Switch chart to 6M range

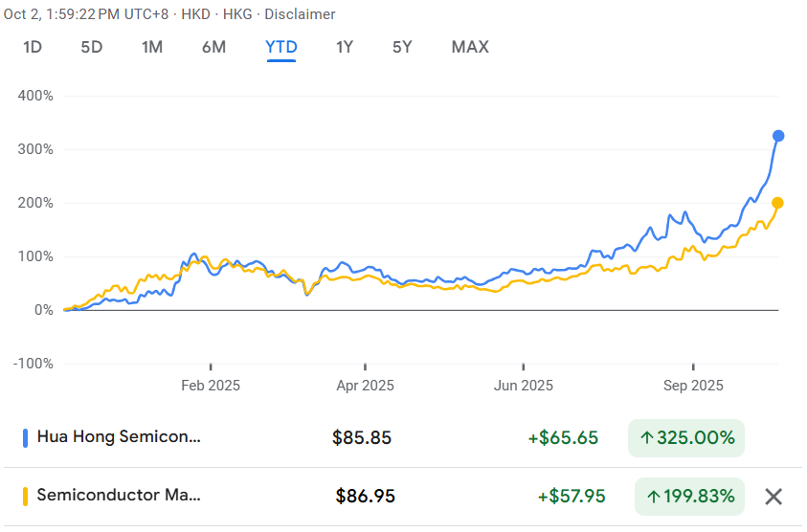pos(213,47)
